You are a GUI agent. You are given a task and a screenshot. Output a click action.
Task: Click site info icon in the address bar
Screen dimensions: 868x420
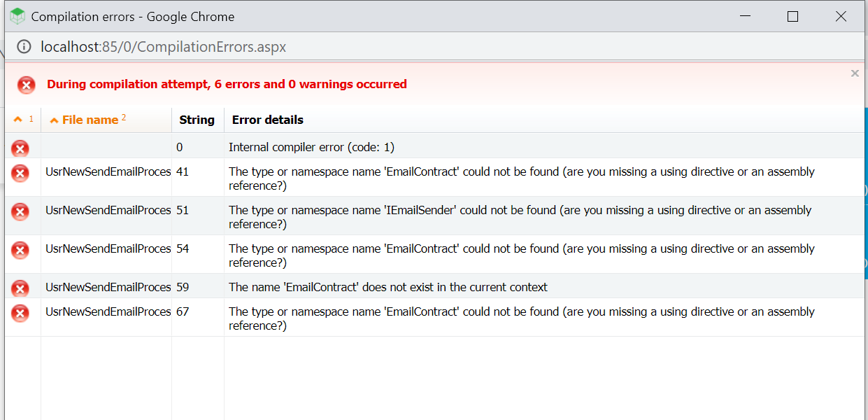coord(24,47)
